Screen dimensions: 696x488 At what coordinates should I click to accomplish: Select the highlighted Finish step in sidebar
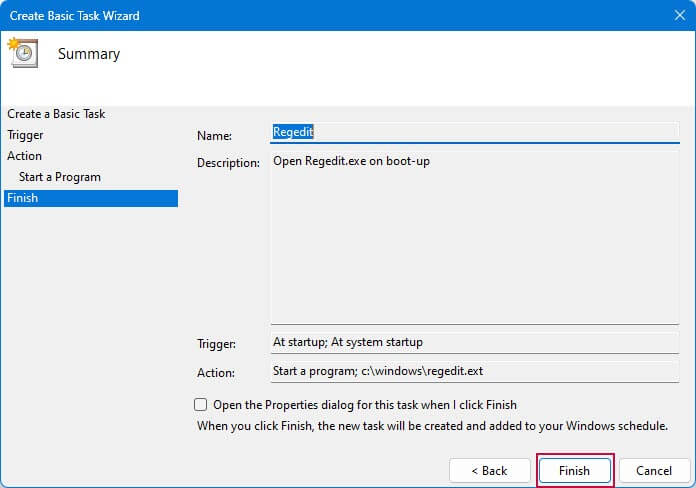pos(91,198)
